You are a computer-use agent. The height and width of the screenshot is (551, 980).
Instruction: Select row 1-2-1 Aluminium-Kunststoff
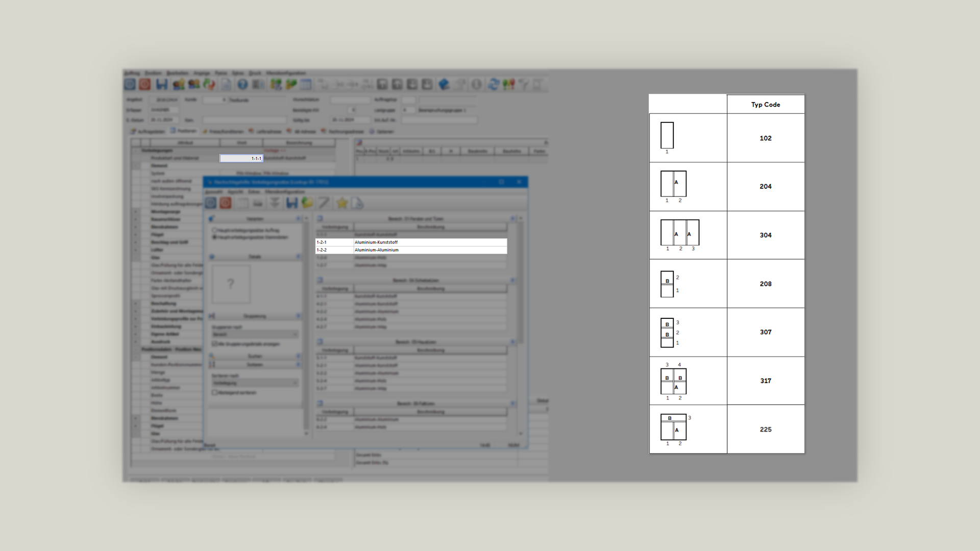[x=411, y=242]
